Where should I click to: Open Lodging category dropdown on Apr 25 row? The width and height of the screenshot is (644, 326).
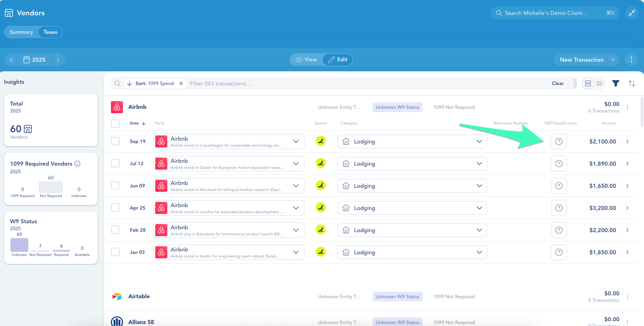[412, 208]
